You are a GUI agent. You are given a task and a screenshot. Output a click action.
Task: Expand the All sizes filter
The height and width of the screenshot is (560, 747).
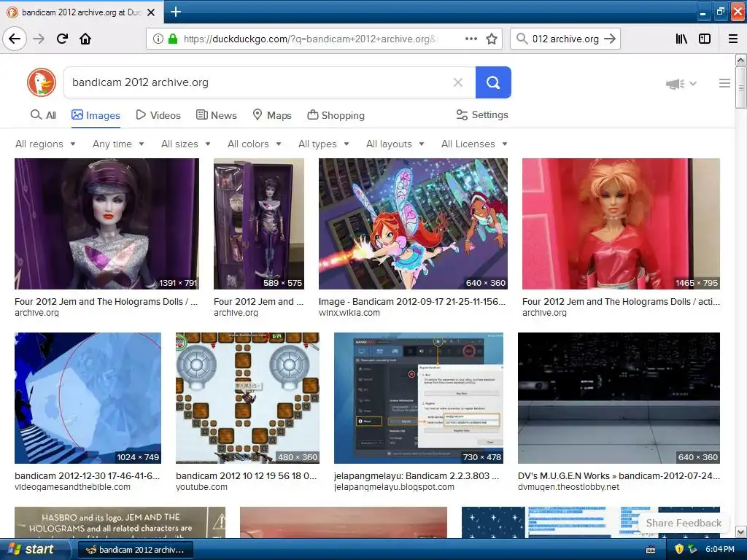pos(186,144)
